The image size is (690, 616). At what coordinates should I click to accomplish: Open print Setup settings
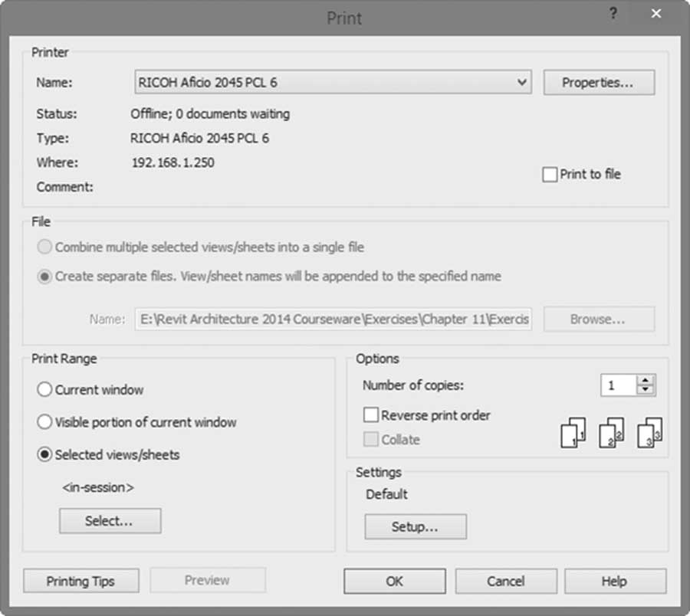coord(416,527)
